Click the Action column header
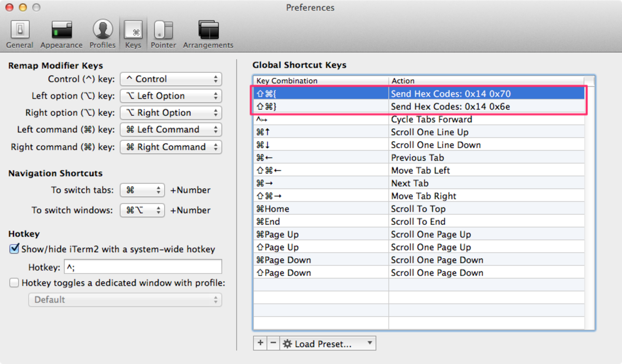 click(x=487, y=81)
